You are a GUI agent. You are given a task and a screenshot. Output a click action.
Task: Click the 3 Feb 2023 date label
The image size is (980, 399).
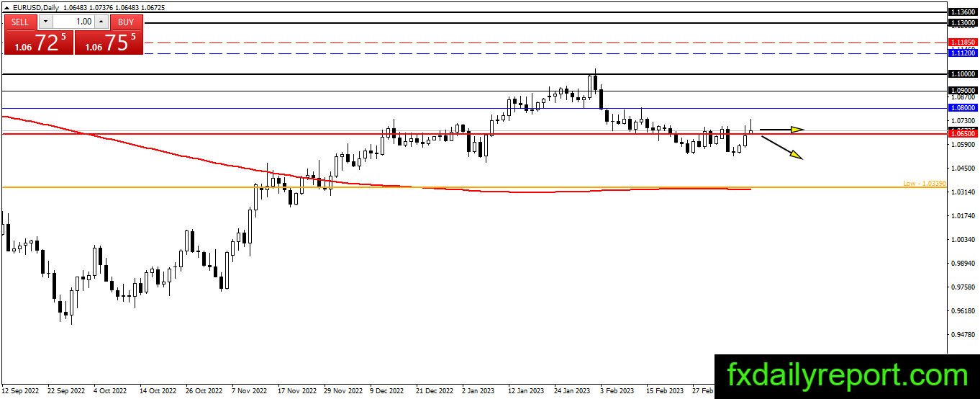coord(619,391)
